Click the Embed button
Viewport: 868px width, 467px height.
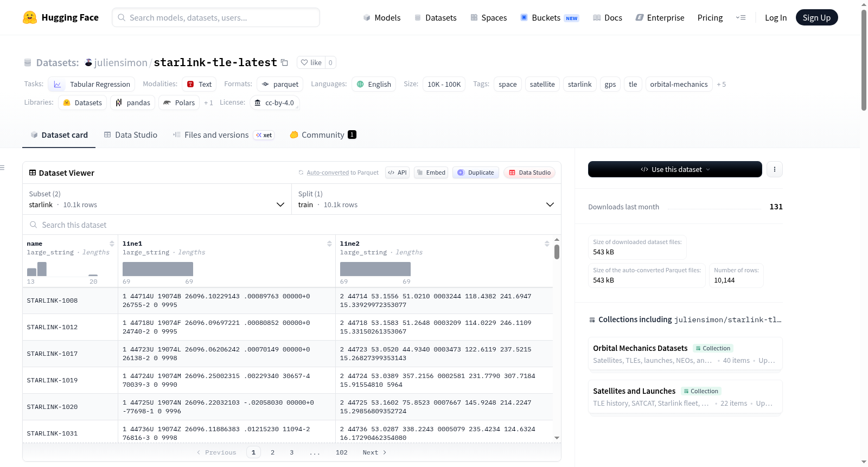click(430, 172)
